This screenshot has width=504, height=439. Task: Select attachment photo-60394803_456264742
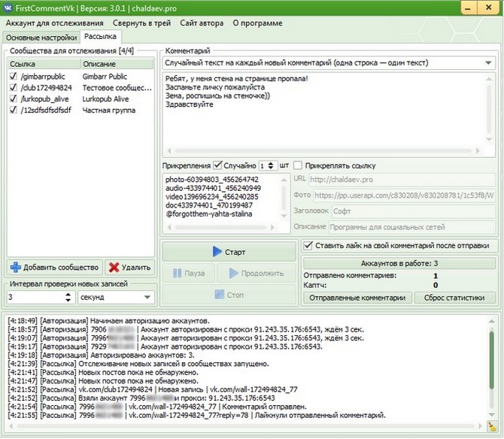212,180
